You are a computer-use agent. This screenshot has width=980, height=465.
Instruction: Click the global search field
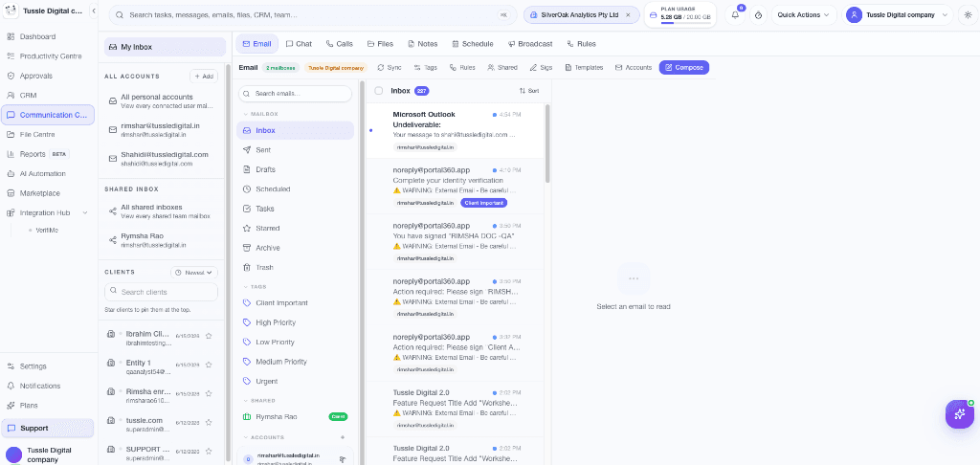point(313,15)
